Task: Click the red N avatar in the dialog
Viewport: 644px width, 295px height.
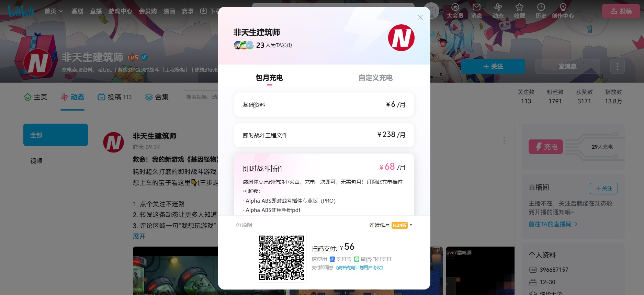Action: [x=401, y=38]
